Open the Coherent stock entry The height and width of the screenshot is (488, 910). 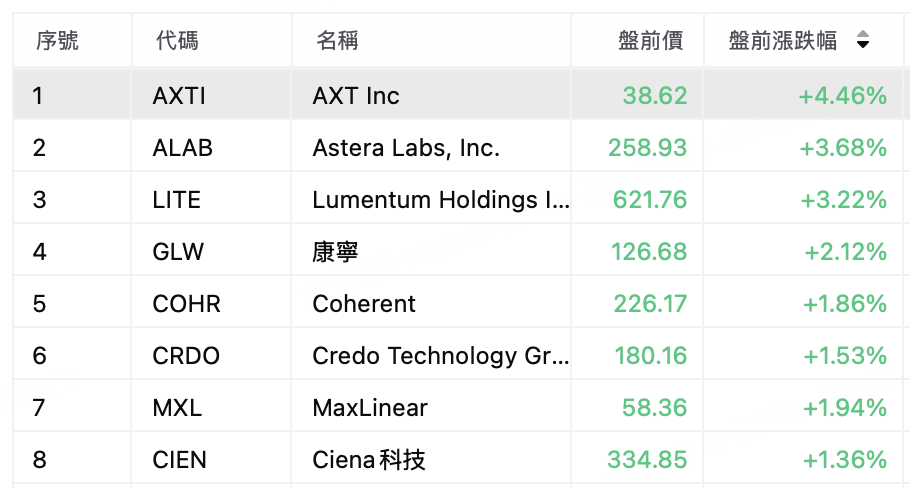click(364, 304)
